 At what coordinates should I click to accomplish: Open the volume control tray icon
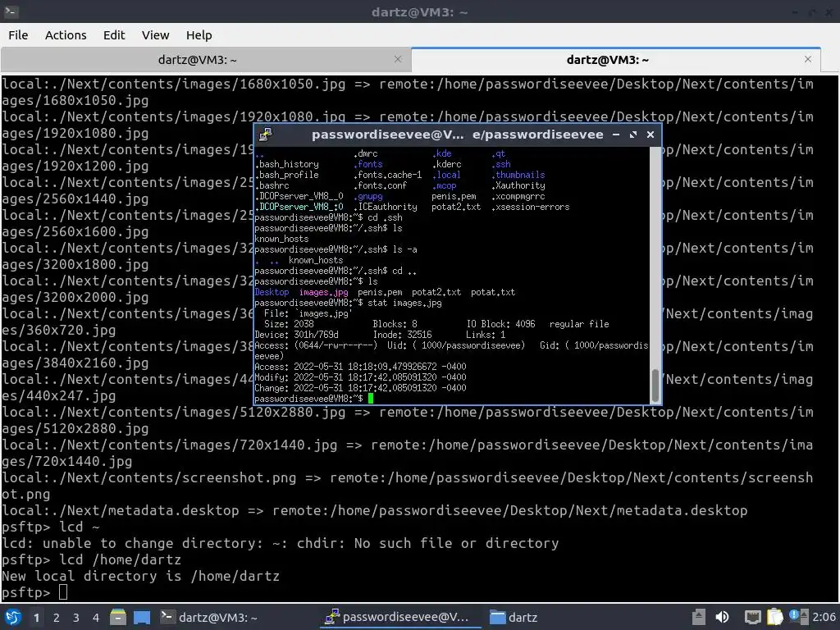[x=722, y=617]
